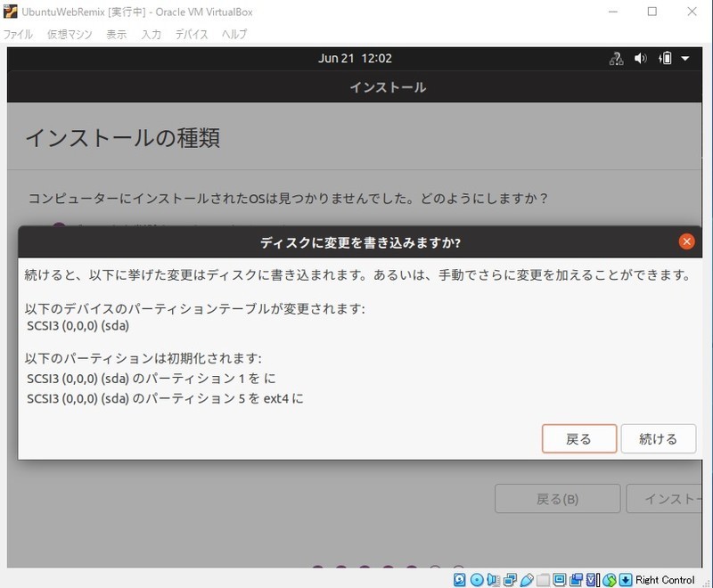Click the Ubuntu volume speaker icon

[x=641, y=58]
